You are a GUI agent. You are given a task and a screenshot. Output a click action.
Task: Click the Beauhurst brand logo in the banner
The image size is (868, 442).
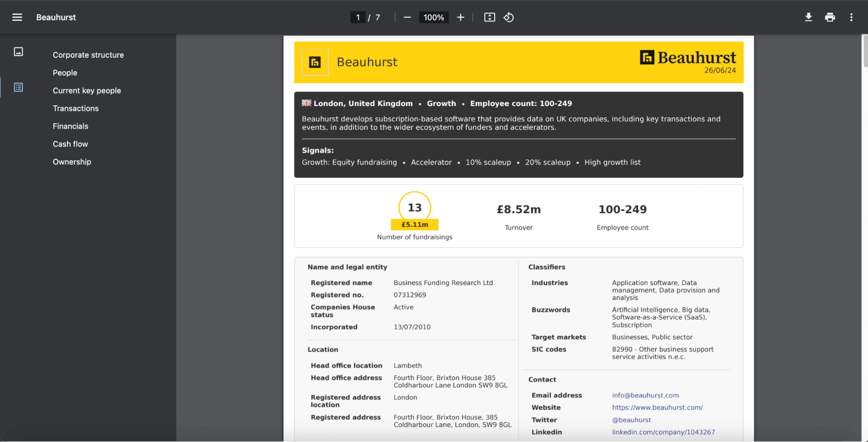(688, 57)
